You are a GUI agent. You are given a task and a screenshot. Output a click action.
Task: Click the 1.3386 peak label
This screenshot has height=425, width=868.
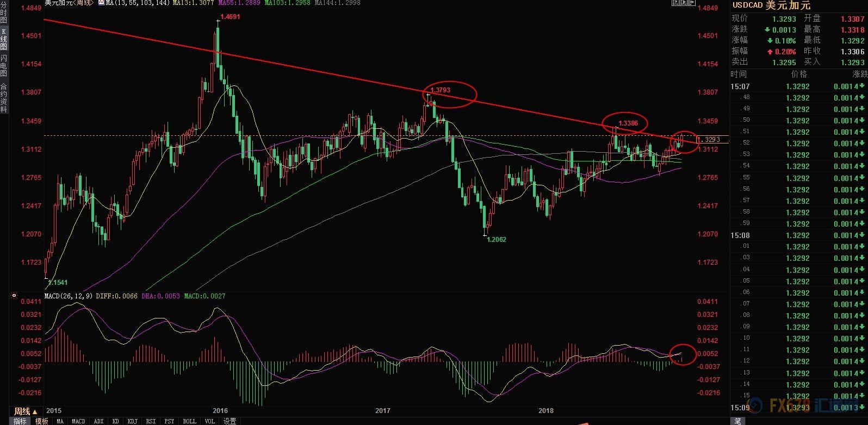628,123
